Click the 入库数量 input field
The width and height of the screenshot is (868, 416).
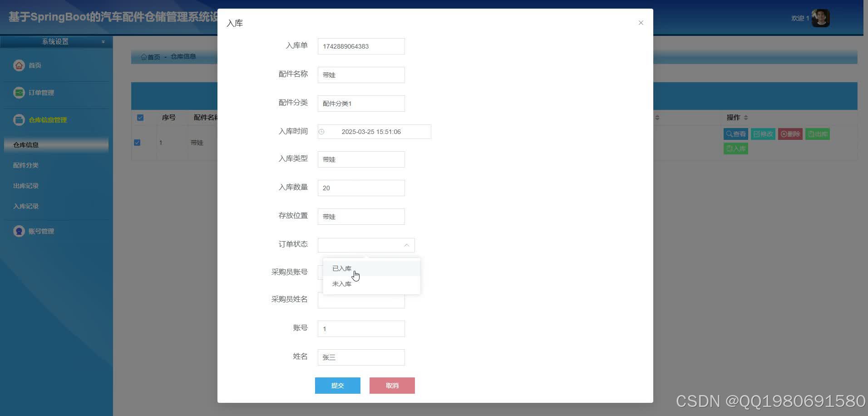(x=361, y=188)
